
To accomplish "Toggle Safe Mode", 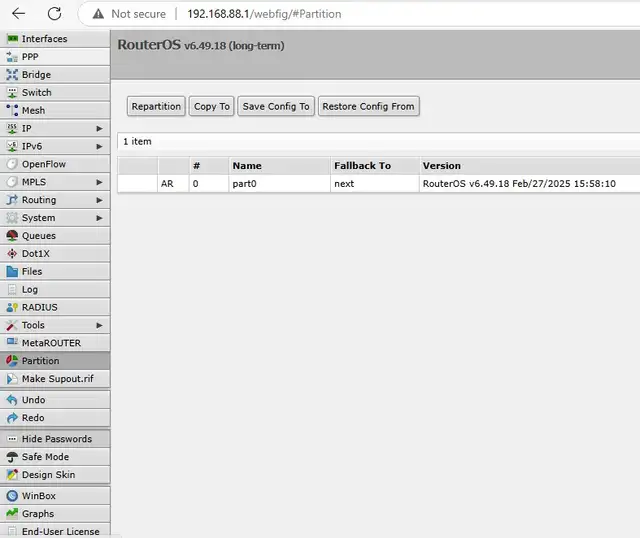I will click(x=55, y=457).
